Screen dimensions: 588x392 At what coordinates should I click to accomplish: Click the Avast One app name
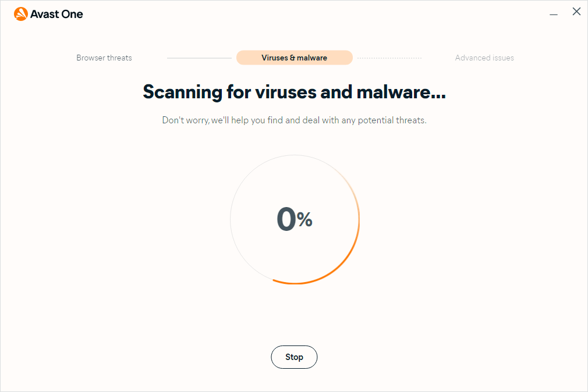tap(57, 14)
